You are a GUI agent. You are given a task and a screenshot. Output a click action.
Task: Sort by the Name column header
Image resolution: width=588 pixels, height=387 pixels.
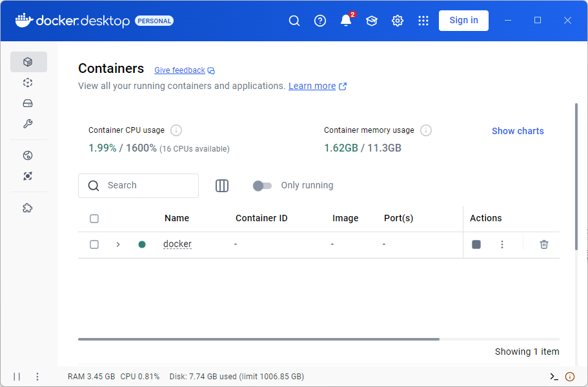tap(177, 218)
